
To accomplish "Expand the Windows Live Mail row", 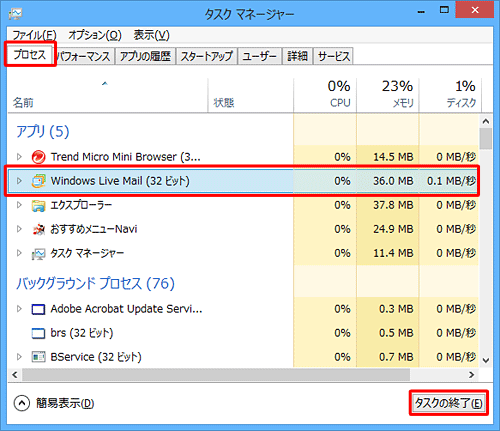I will (x=19, y=181).
